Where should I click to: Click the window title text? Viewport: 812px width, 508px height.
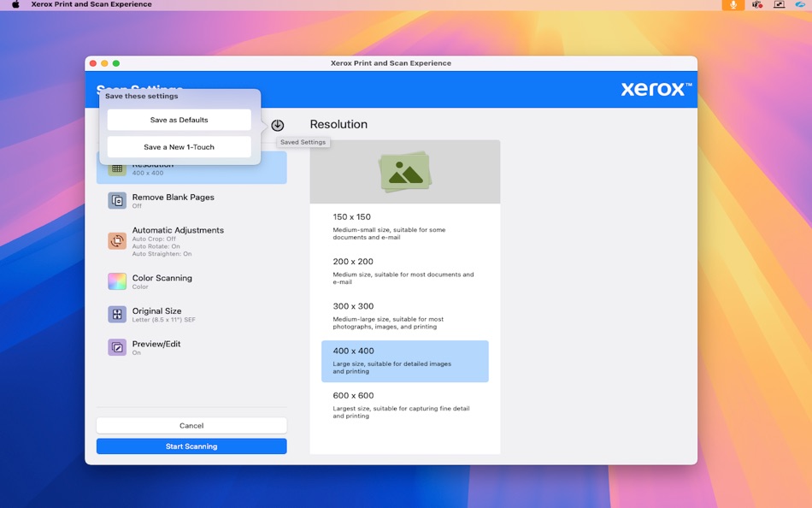pyautogui.click(x=391, y=63)
